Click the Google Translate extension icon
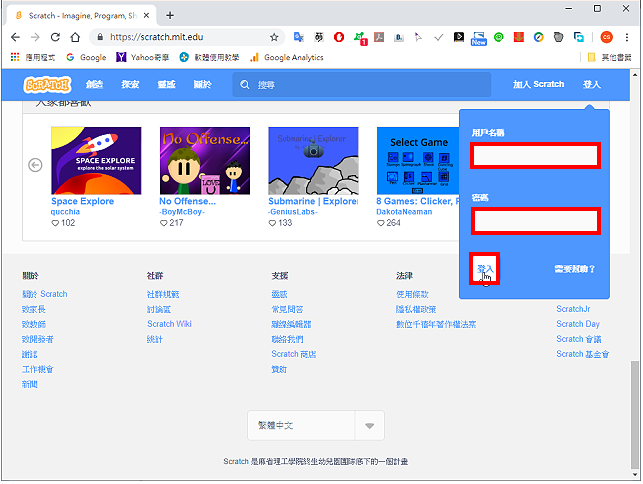Screen dimensions: 643x484 pos(299,37)
